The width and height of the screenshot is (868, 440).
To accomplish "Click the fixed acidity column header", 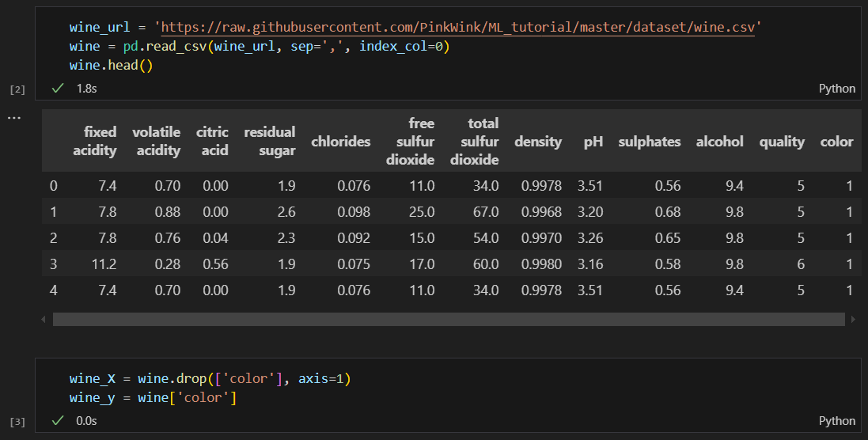I will click(x=95, y=141).
